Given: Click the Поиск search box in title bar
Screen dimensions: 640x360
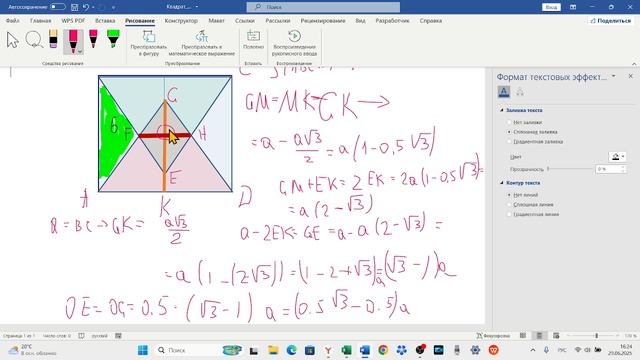Looking at the screenshot, I should 323,7.
